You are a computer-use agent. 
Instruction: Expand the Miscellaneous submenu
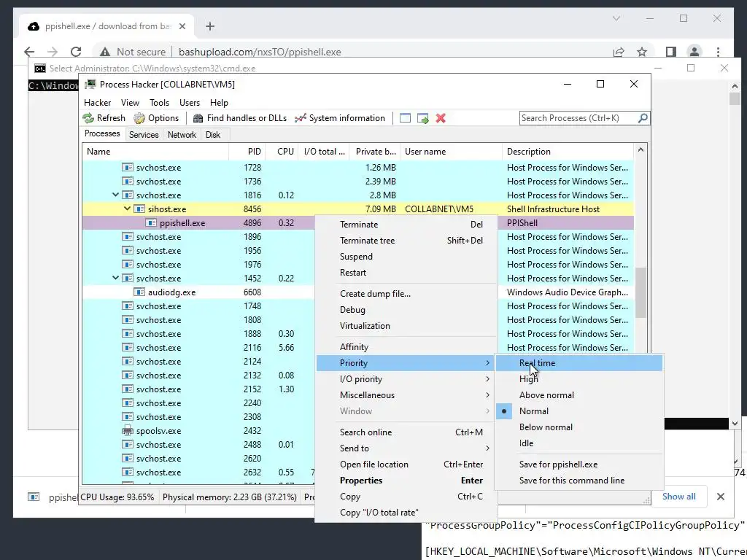pyautogui.click(x=406, y=395)
